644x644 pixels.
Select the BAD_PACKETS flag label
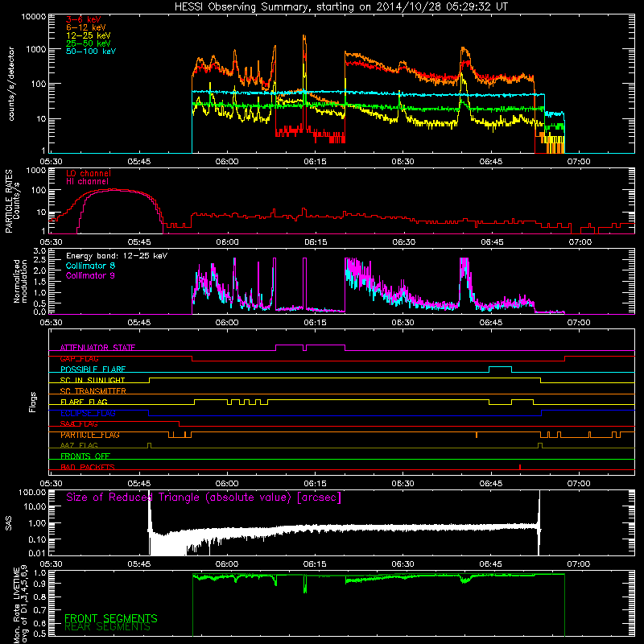point(88,467)
